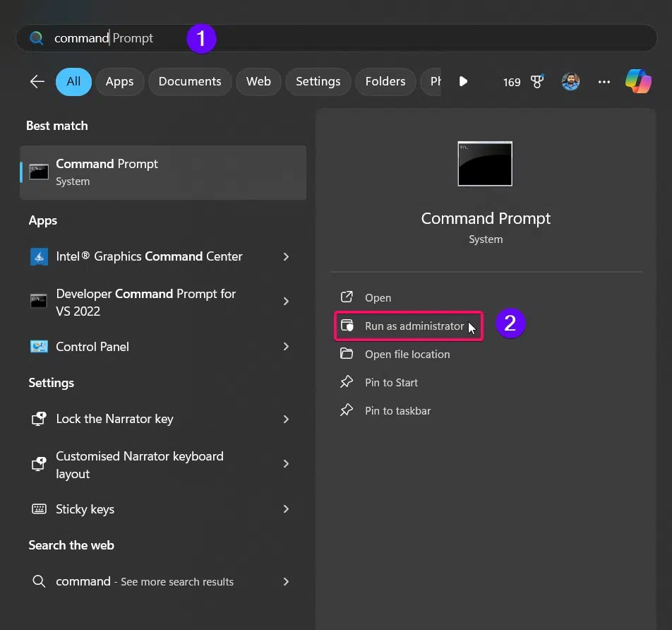Click the Lock the Narrator key icon

point(39,418)
